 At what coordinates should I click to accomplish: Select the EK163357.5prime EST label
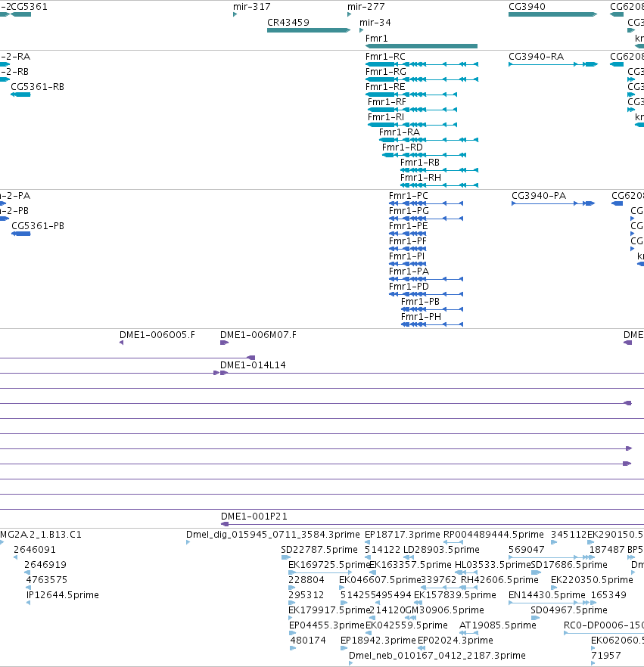(x=410, y=564)
